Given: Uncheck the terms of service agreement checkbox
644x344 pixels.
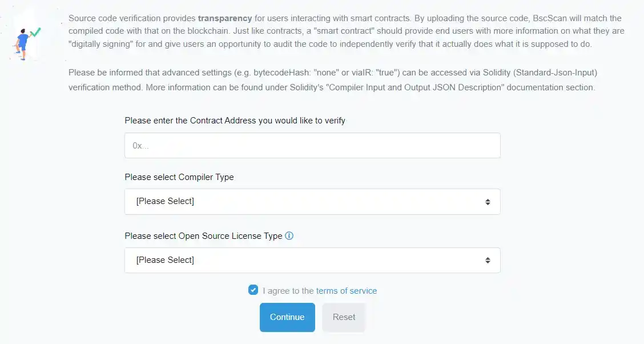Looking at the screenshot, I should point(253,290).
